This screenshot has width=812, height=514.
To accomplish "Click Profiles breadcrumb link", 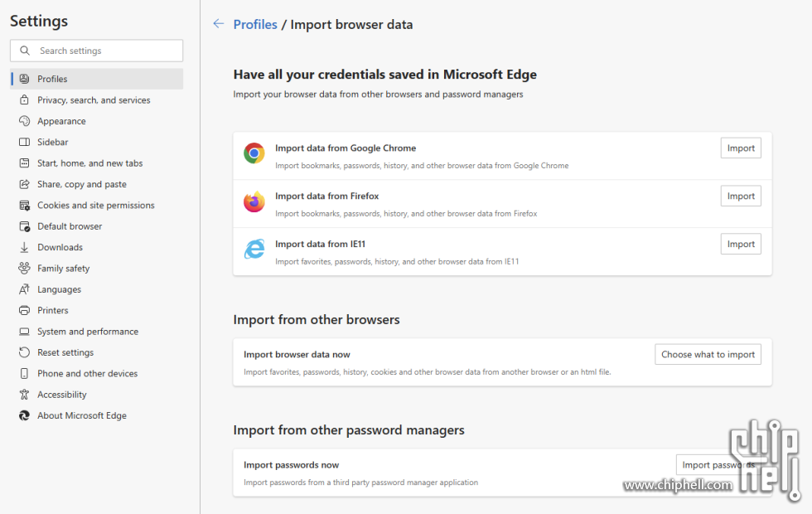I will tap(255, 24).
